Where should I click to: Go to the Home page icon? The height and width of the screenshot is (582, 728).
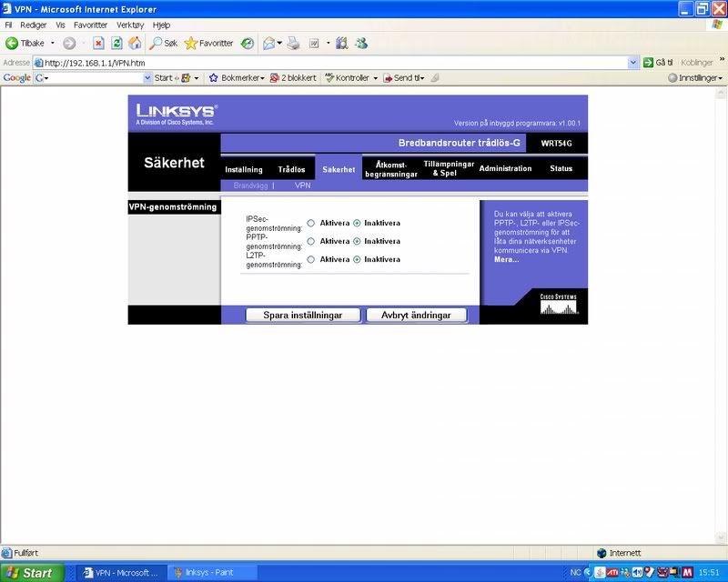(x=135, y=43)
